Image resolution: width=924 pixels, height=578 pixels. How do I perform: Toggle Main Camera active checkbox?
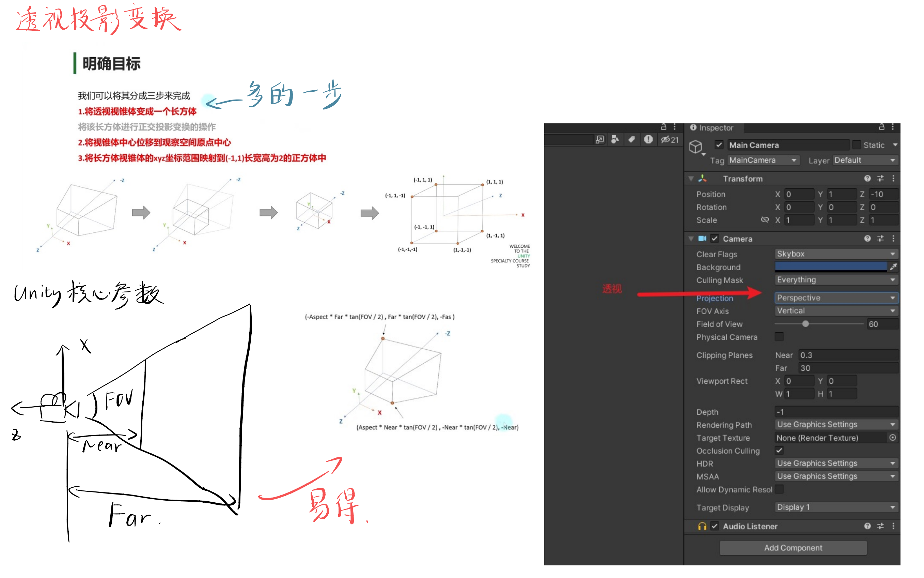719,145
